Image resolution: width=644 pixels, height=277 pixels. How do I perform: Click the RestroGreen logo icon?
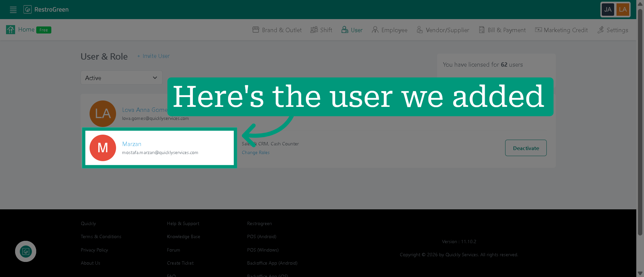point(28,9)
